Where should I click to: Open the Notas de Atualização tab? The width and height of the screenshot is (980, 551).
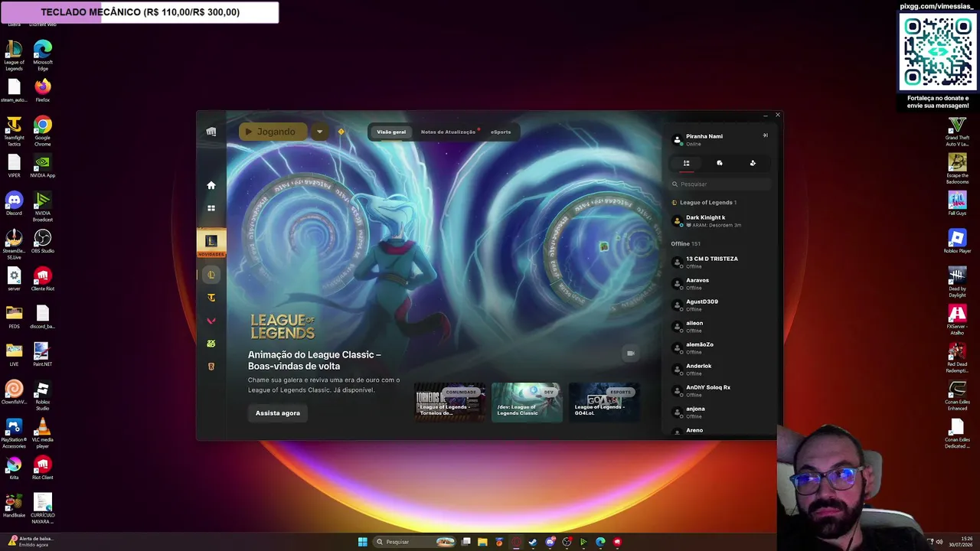449,132
